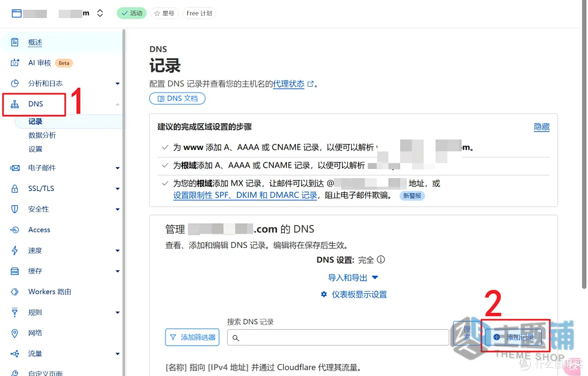Click 隐藏 to hide suggested steps
588x376 pixels.
pyautogui.click(x=542, y=127)
